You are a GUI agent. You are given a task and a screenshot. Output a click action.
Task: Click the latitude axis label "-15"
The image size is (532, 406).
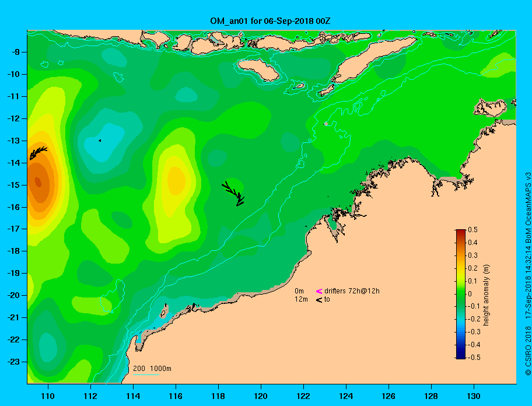point(13,185)
